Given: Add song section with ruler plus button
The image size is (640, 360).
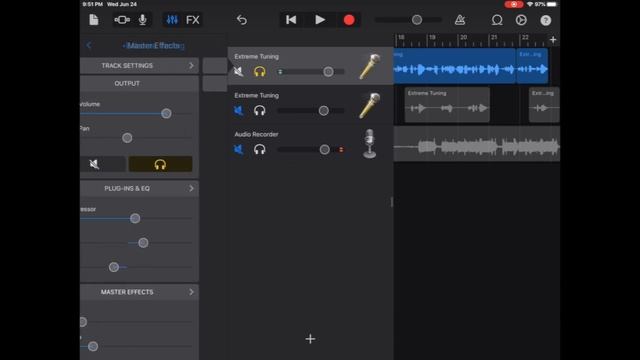Looking at the screenshot, I should tap(553, 40).
